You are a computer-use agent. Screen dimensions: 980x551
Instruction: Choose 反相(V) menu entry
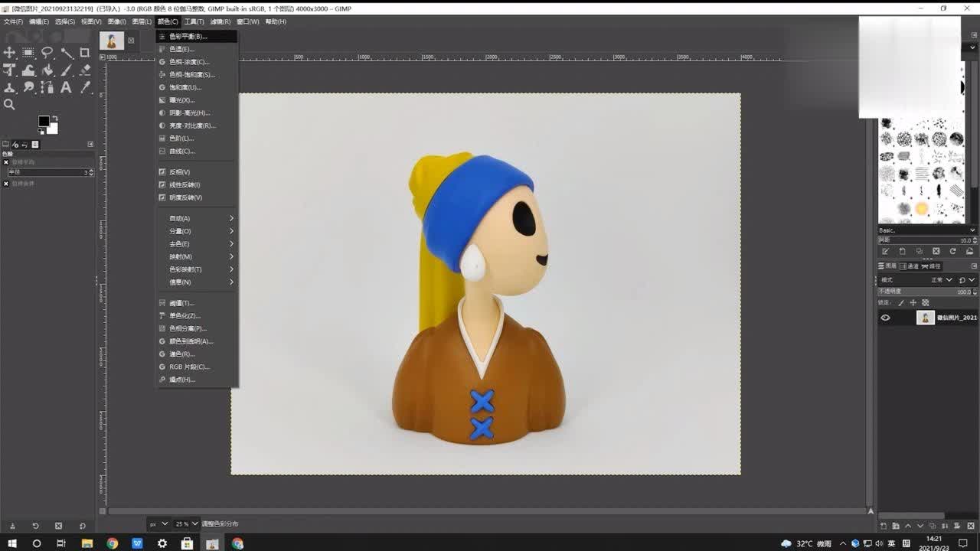click(197, 172)
